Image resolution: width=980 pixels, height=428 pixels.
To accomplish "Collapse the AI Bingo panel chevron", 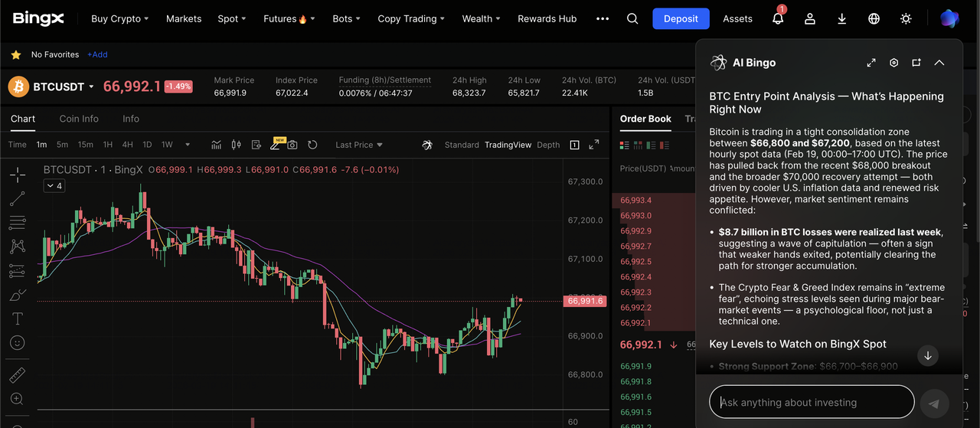I will [x=939, y=63].
